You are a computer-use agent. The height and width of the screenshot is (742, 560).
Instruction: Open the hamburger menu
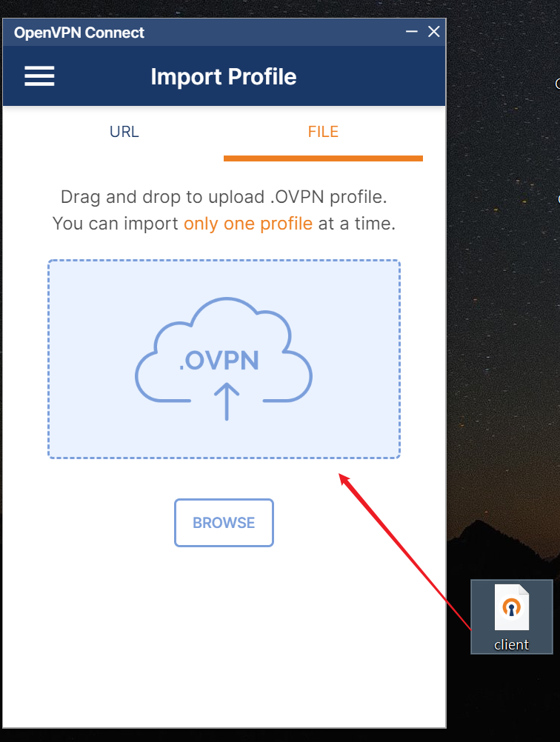[x=39, y=76]
